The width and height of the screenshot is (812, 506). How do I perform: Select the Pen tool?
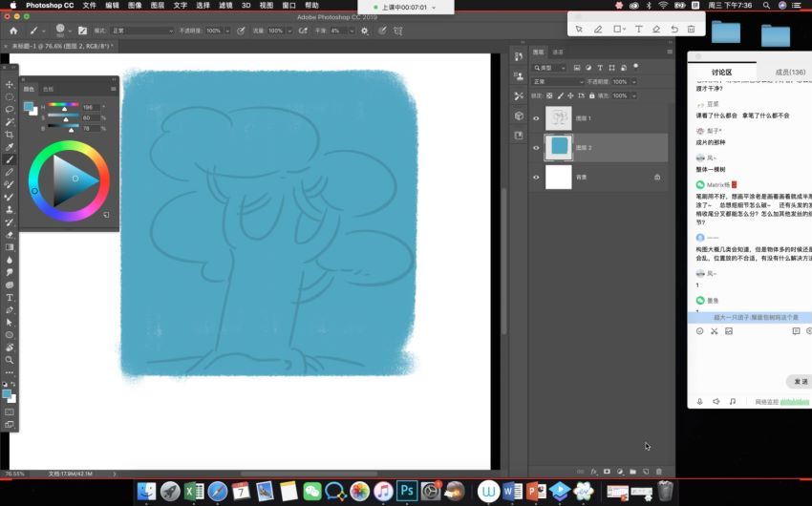click(x=10, y=310)
